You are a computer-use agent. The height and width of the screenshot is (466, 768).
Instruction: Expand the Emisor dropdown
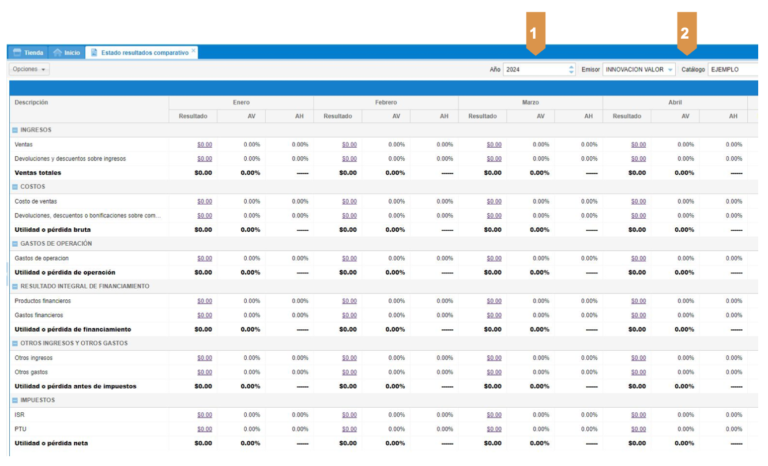(670, 69)
